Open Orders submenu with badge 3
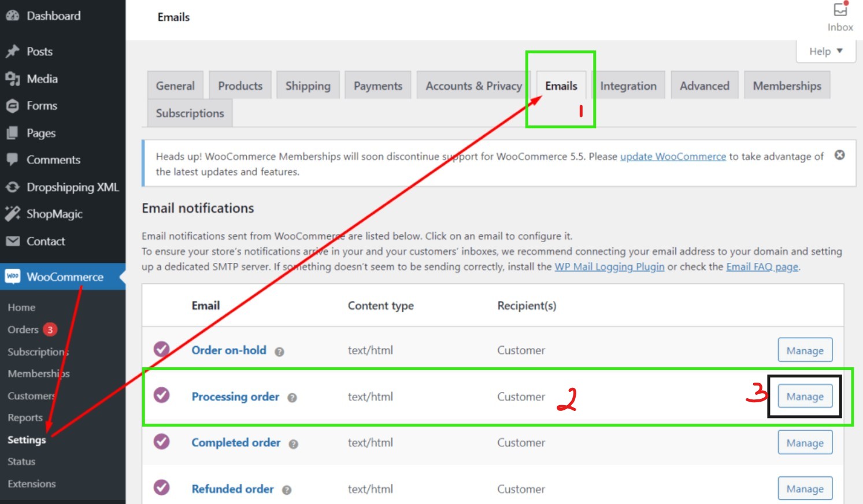 click(32, 329)
